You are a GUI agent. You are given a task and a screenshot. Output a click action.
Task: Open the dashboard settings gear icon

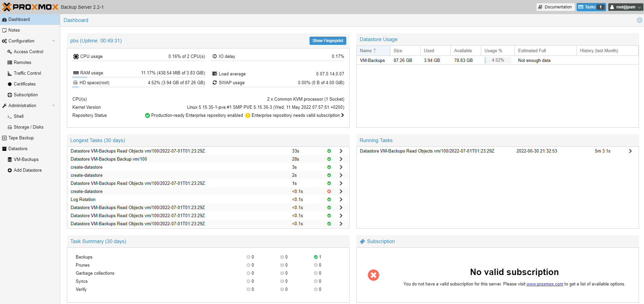639,20
